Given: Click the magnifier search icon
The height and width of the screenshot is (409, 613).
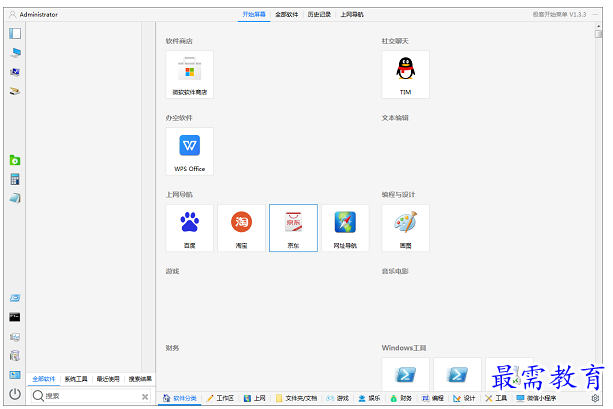Looking at the screenshot, I should 38,396.
